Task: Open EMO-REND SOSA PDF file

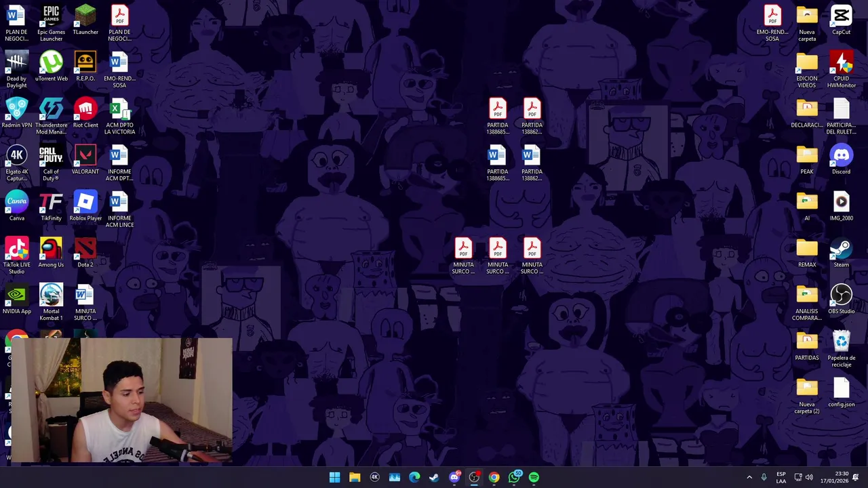Action: coord(772,22)
